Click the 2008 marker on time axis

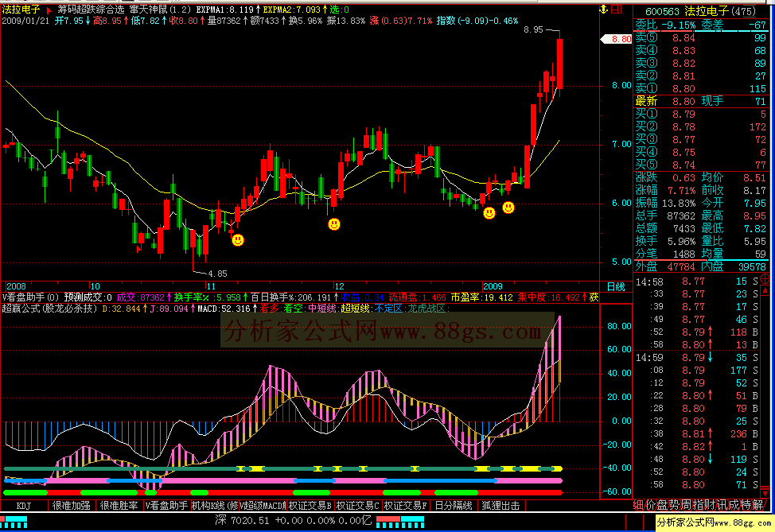pos(16,286)
